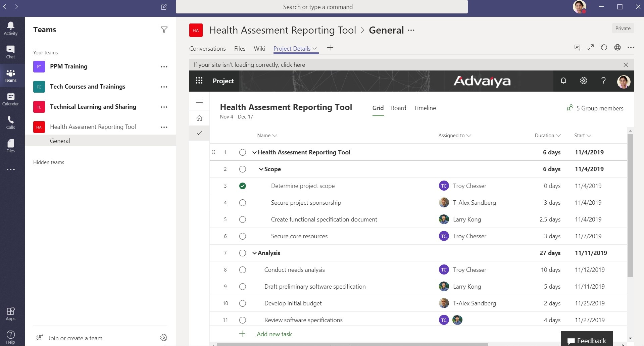Add a new tab with plus icon
The height and width of the screenshot is (346, 644).
330,48
